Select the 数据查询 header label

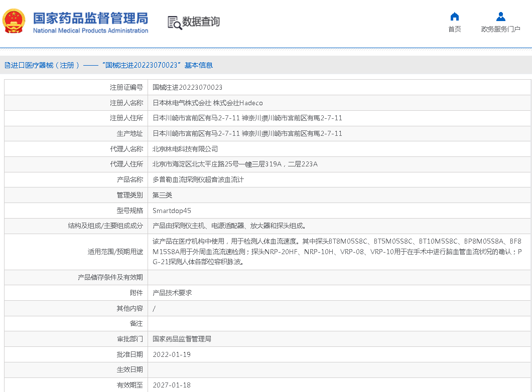pos(201,22)
